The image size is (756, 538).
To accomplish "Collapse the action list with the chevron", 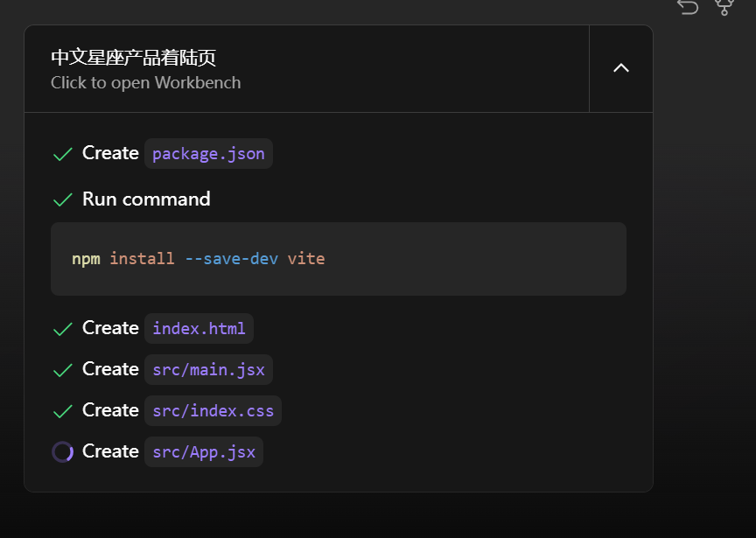I will pyautogui.click(x=621, y=68).
